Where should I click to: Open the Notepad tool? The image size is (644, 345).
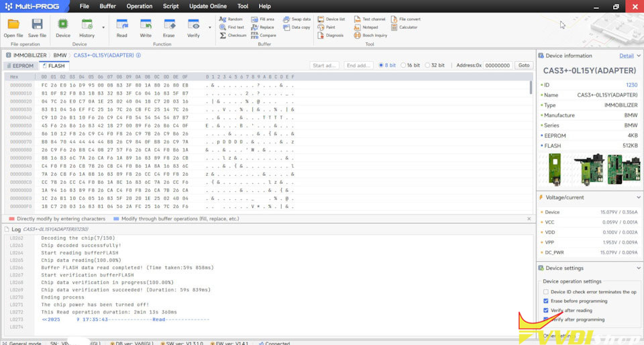366,27
